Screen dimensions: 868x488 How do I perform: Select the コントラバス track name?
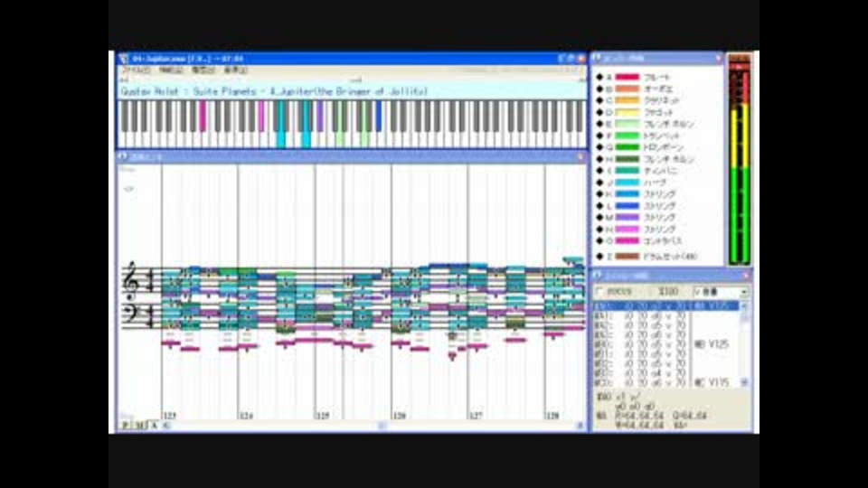pyautogui.click(x=663, y=240)
